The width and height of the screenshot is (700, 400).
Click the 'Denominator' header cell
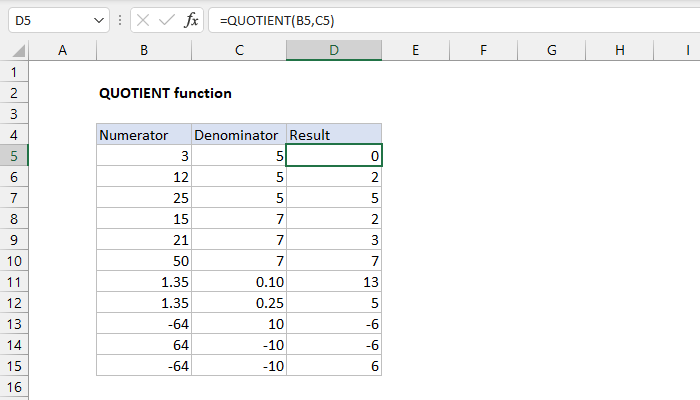[239, 135]
